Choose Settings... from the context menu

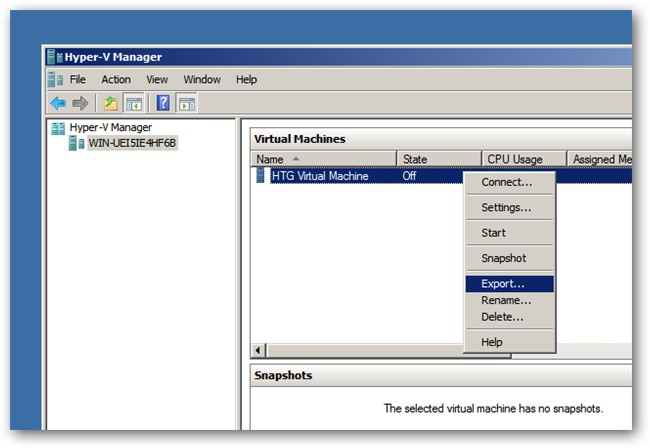click(x=509, y=207)
